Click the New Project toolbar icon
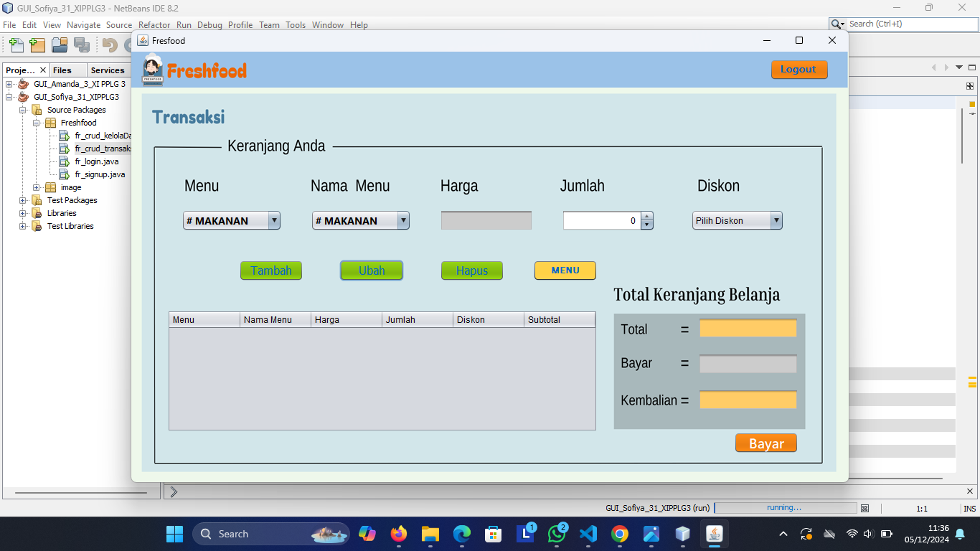 click(37, 45)
